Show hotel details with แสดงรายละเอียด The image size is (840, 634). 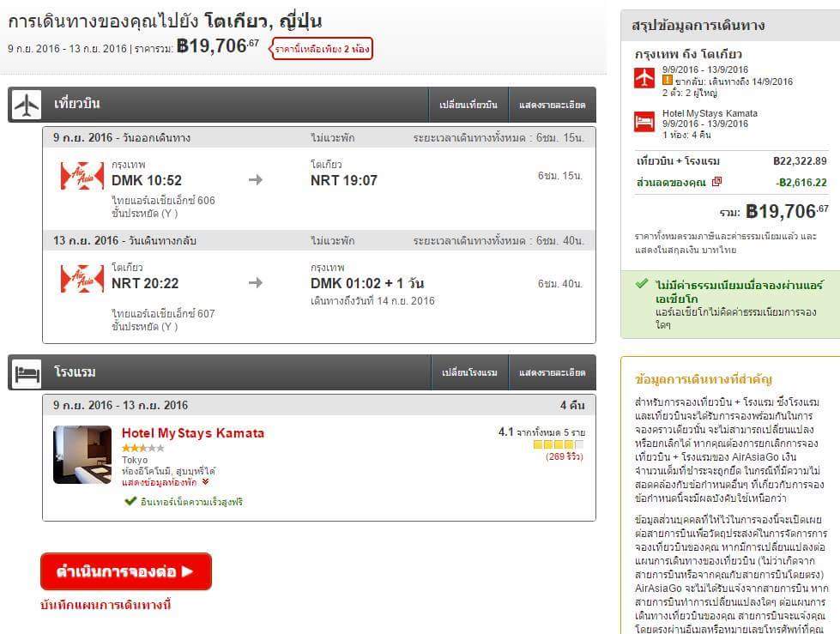(553, 372)
